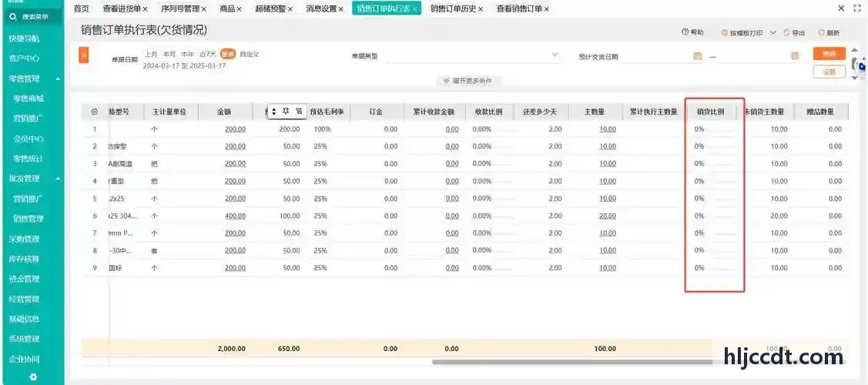
Task: Select 自定义 date range option
Action: coord(250,54)
